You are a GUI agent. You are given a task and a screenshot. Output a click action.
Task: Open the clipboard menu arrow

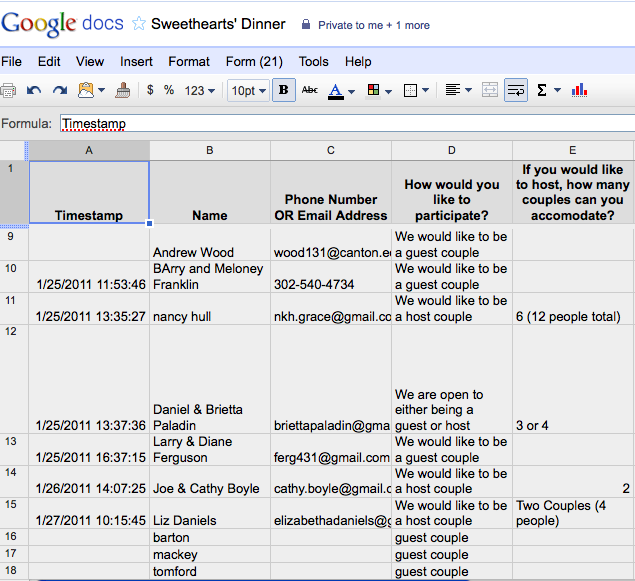click(102, 90)
